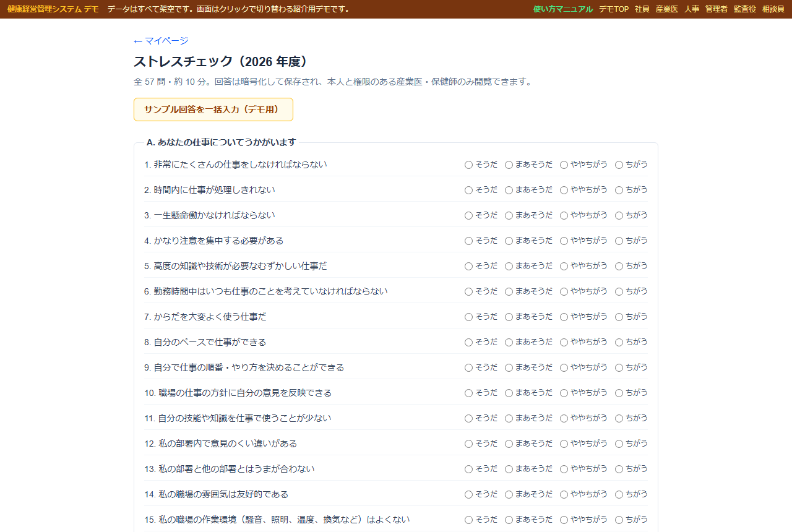Select ややちがう for question 3
Screen dimensions: 792x532
[x=564, y=215]
